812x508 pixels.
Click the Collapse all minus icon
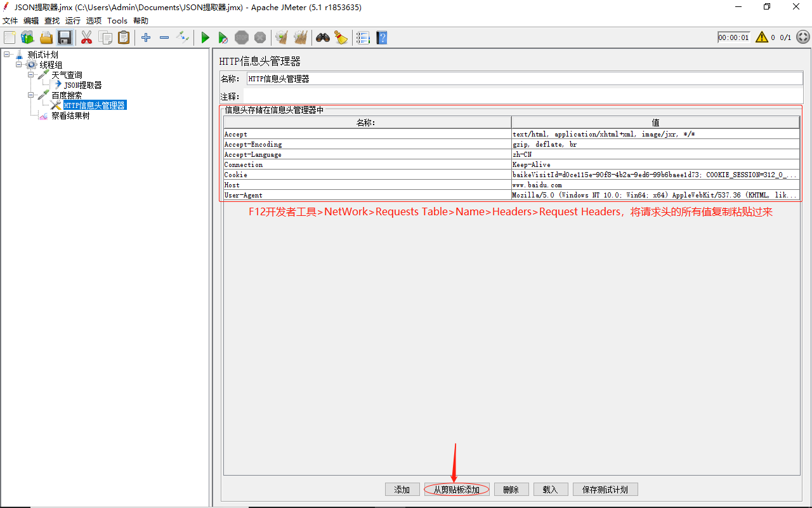(x=164, y=37)
